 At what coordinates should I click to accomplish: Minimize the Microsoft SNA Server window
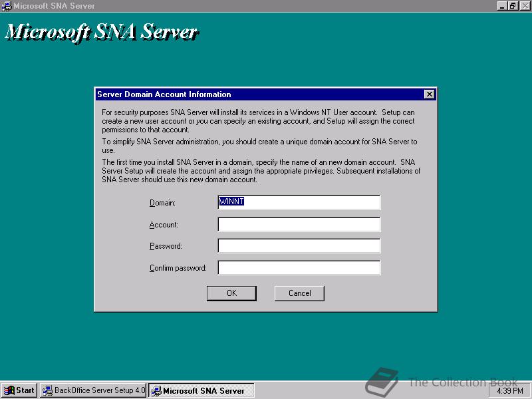click(x=502, y=6)
